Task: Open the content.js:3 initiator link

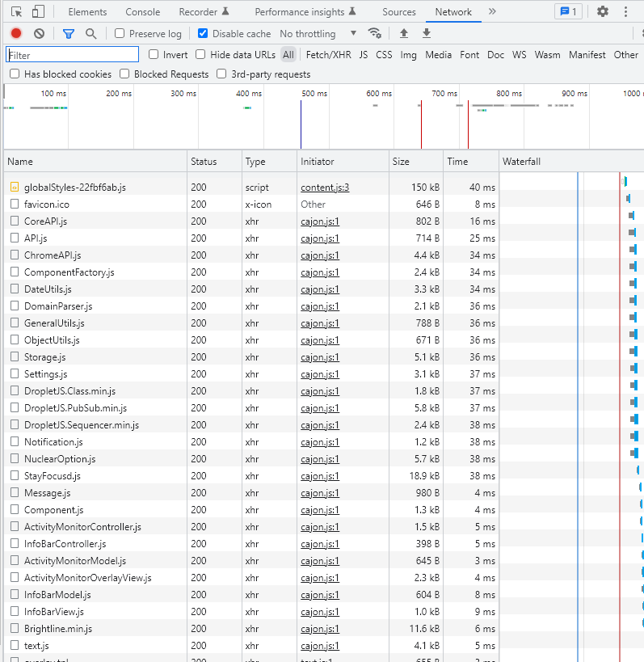Action: coord(325,187)
